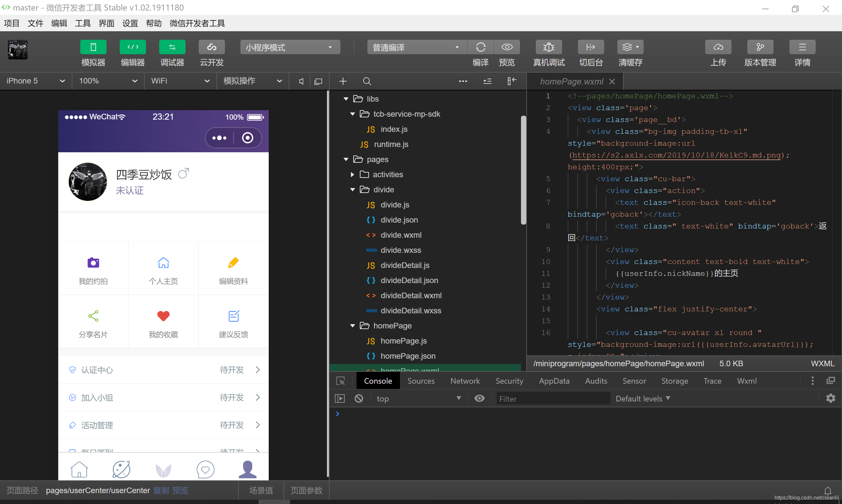Open the 模拟操作 dropdown
The width and height of the screenshot is (842, 504).
tap(253, 81)
